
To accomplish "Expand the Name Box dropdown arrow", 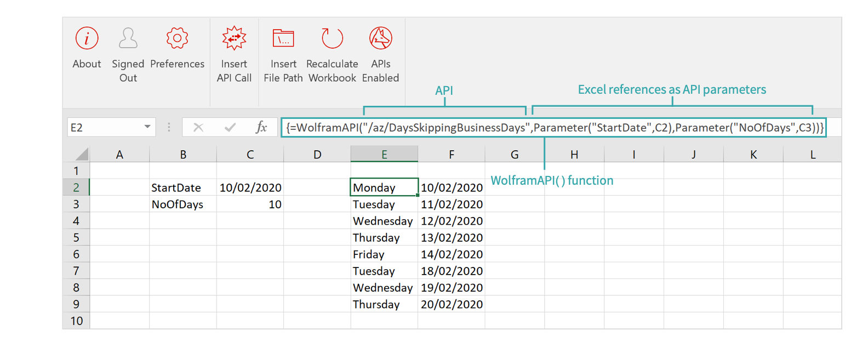I will point(147,127).
